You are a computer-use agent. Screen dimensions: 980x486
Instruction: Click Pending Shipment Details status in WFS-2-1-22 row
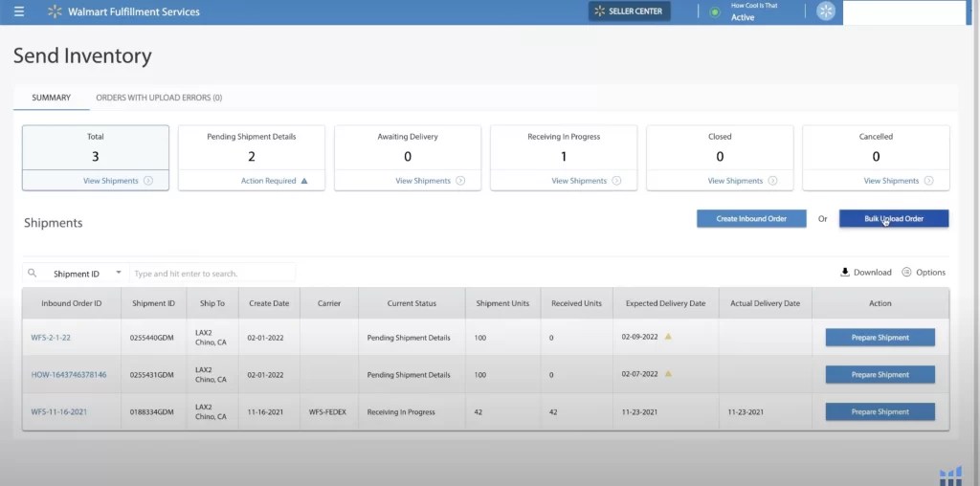[408, 338]
